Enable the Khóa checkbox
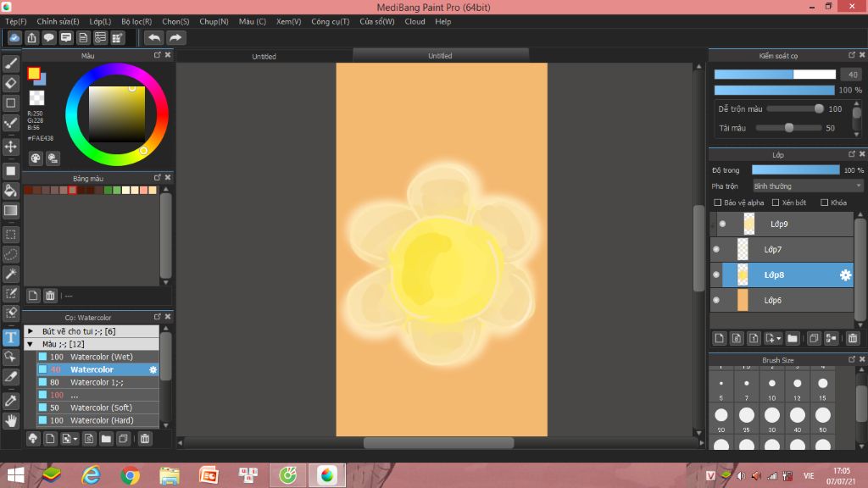The width and height of the screenshot is (868, 488). click(824, 202)
